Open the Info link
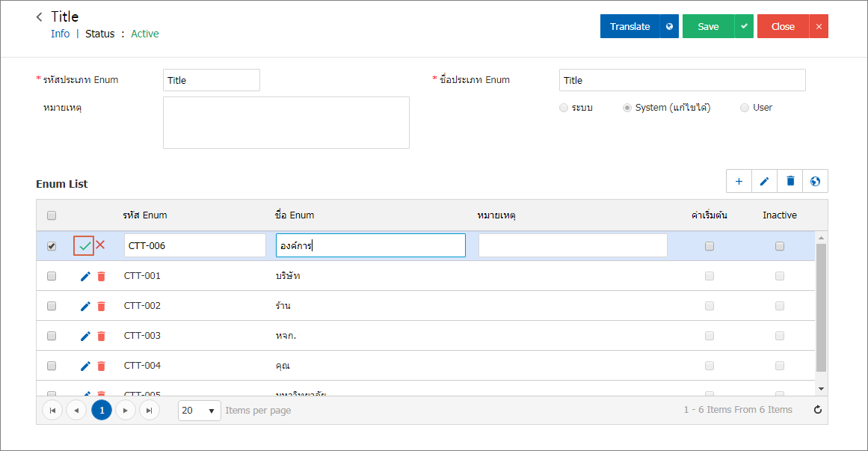The width and height of the screenshot is (868, 451). pos(61,34)
